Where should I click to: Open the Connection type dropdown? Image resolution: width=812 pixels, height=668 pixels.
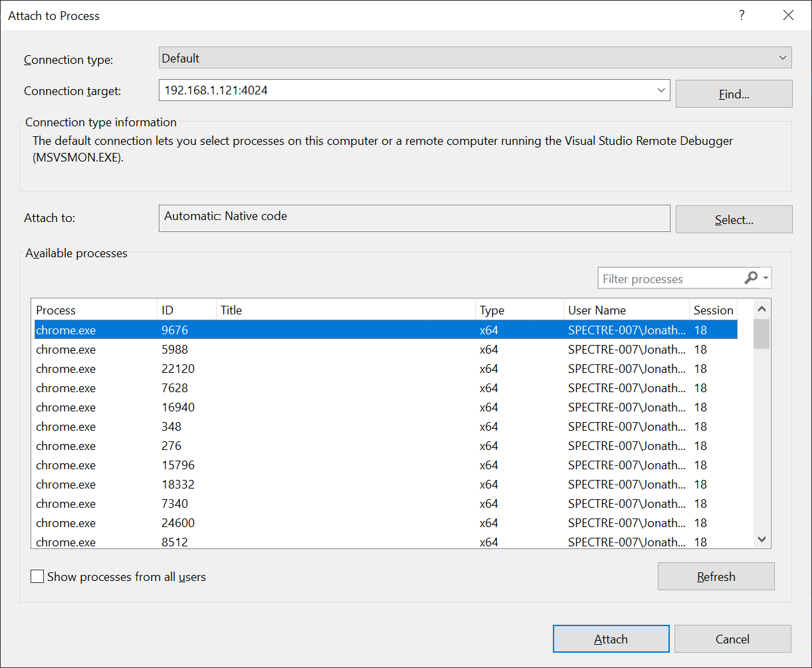pos(782,57)
